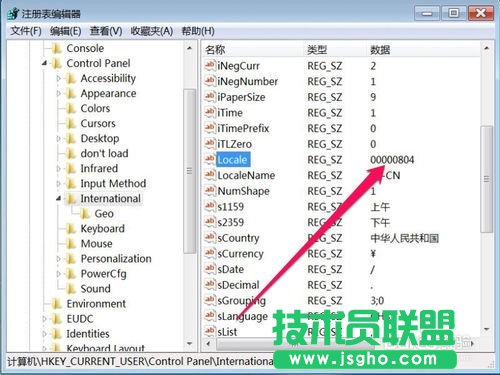Select the highlighted Locale value name
The width and height of the screenshot is (500, 375).
tap(233, 160)
